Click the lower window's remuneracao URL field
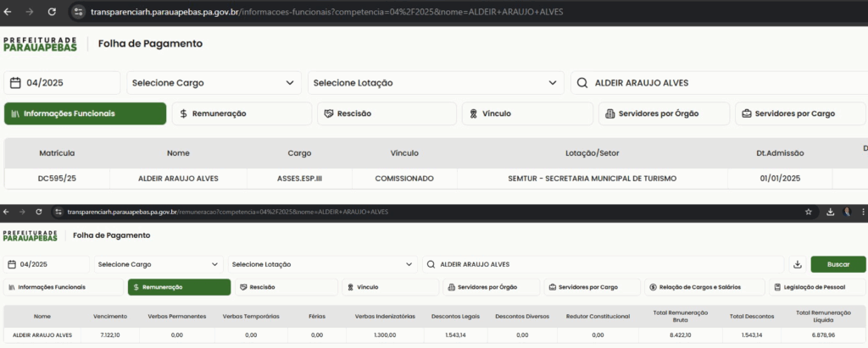 click(x=227, y=212)
